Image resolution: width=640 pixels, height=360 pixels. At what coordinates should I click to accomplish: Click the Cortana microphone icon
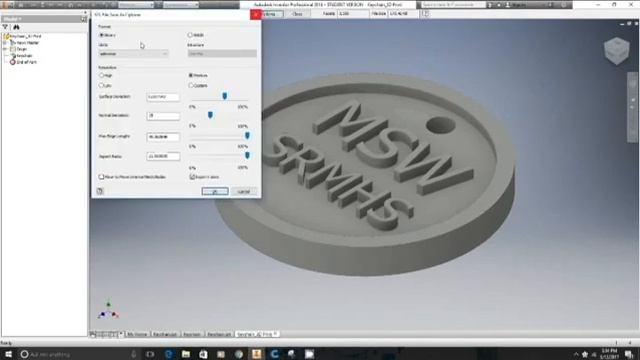[134, 354]
